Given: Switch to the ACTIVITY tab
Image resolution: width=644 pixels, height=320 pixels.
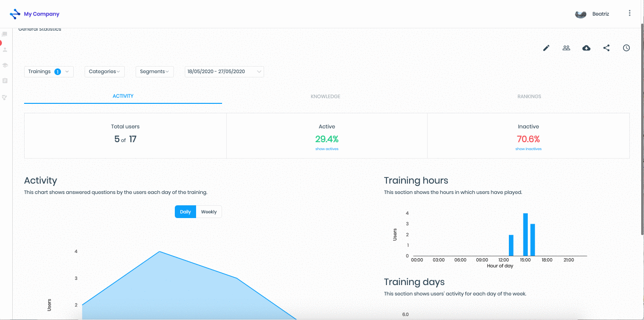Looking at the screenshot, I should pyautogui.click(x=123, y=96).
